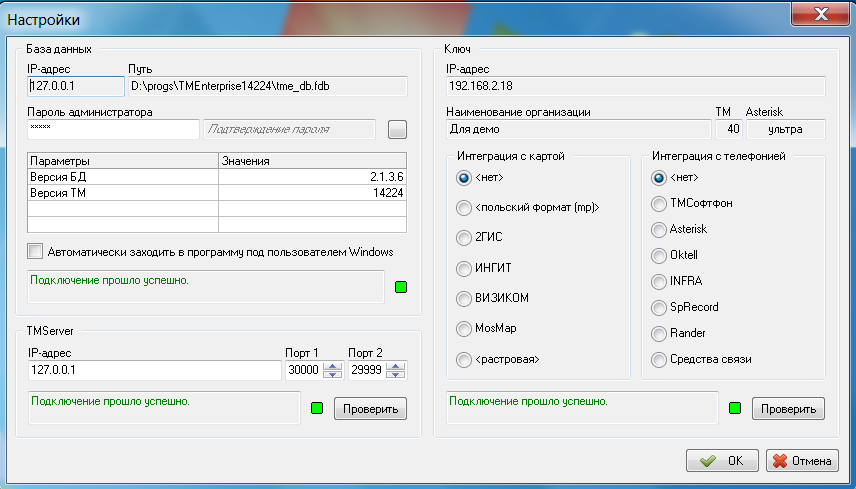Click the small button beside password confirmation
The height and width of the screenshot is (489, 856).
pos(398,129)
